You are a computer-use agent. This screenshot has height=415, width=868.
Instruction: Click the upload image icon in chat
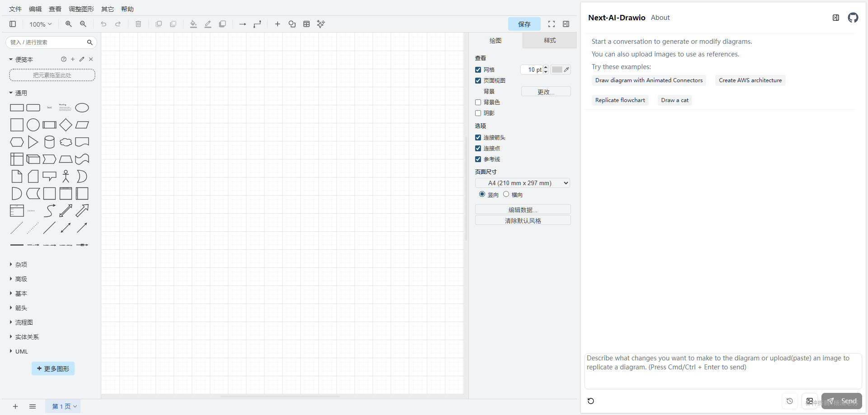click(x=810, y=401)
